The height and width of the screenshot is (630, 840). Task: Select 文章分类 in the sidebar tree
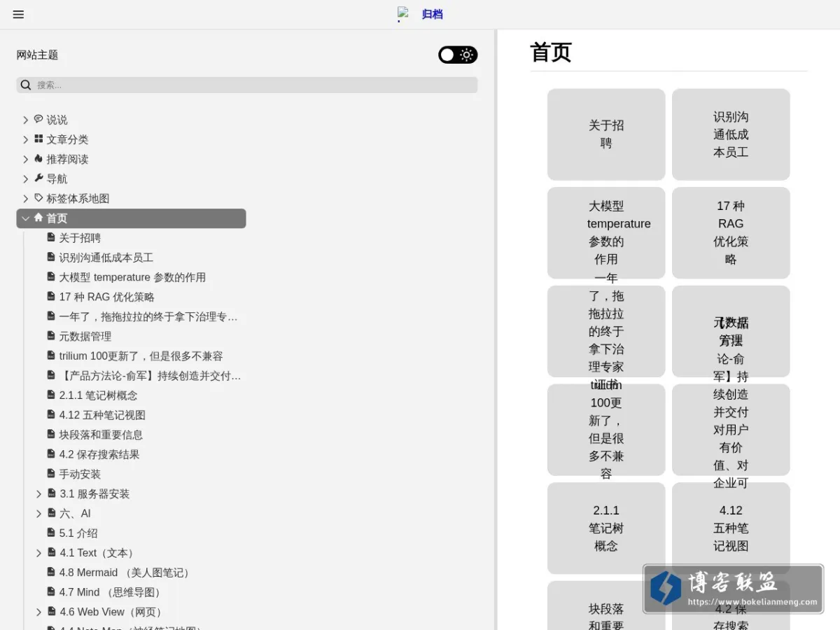(67, 139)
